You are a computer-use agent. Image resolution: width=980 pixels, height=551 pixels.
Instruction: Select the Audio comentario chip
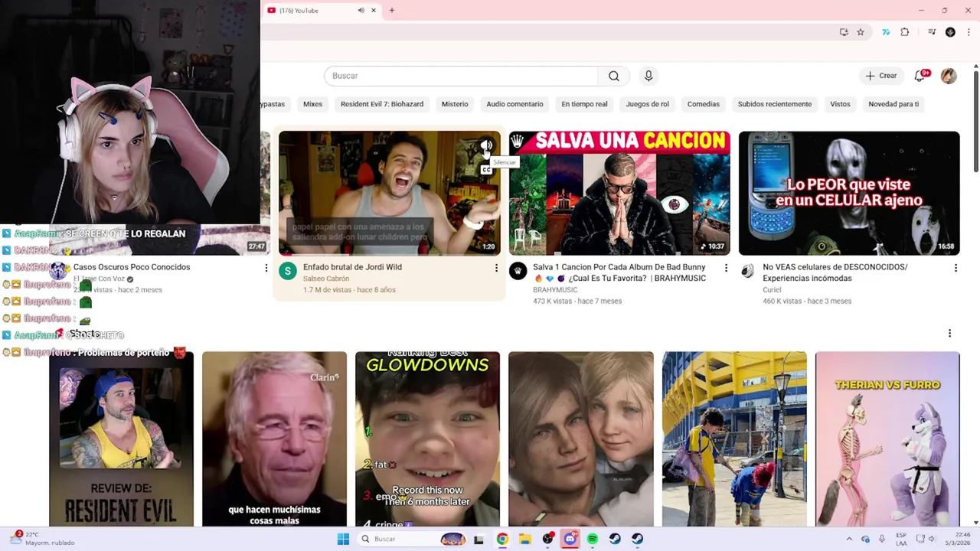click(x=514, y=104)
